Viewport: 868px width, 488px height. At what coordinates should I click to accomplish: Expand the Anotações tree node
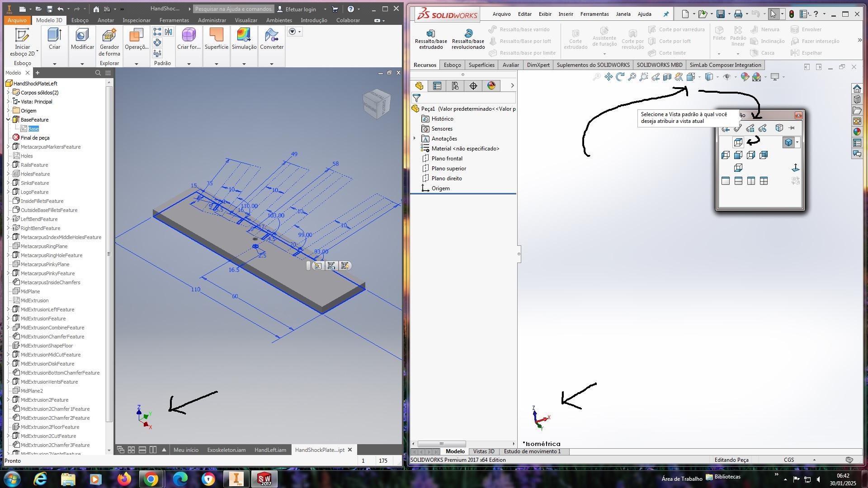click(415, 139)
